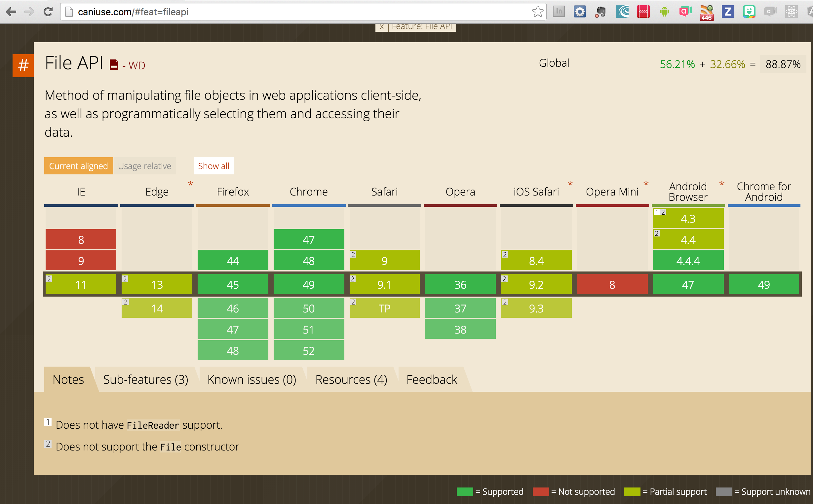This screenshot has height=504, width=813.
Task: Click the teal swirl extension icon
Action: 622,12
